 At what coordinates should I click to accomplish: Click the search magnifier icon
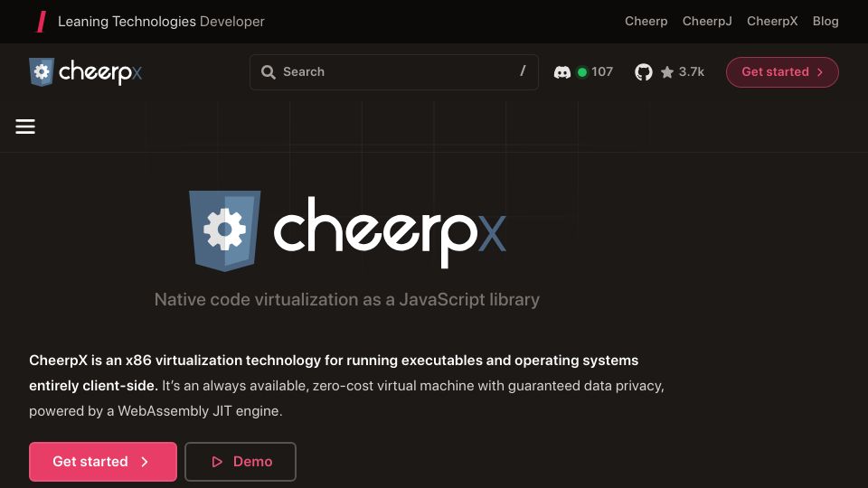point(269,72)
